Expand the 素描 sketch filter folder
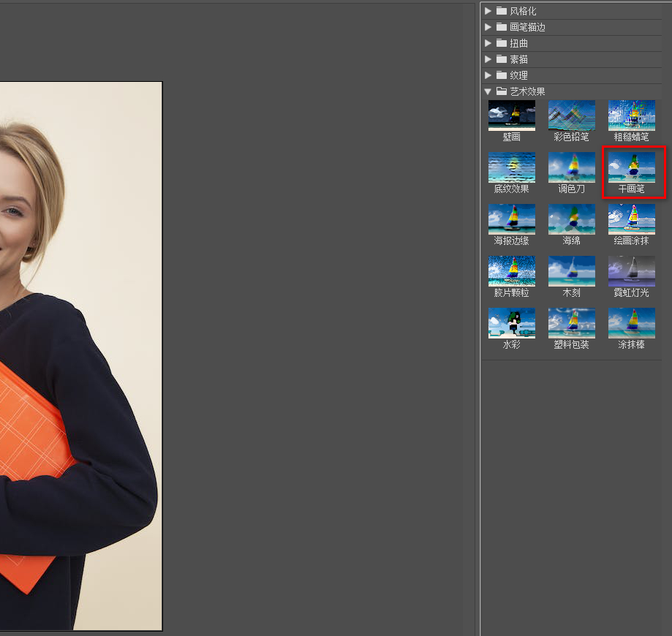 pos(488,59)
